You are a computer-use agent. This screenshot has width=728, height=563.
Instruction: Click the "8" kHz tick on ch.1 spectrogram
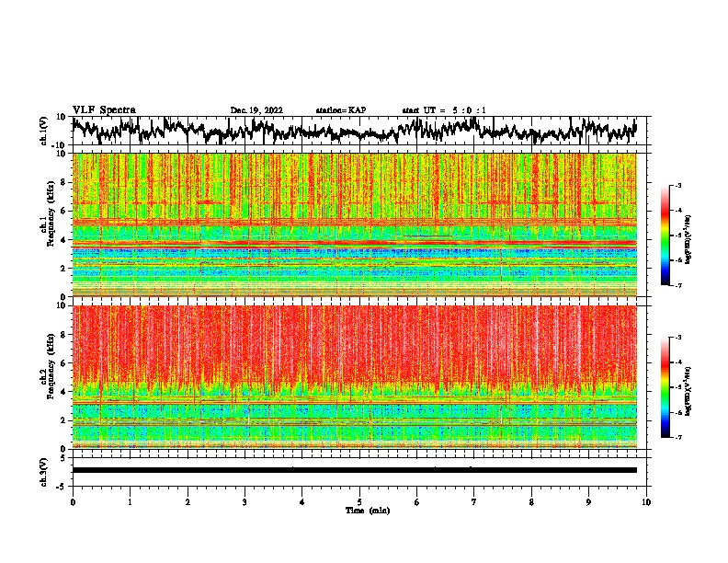point(63,182)
